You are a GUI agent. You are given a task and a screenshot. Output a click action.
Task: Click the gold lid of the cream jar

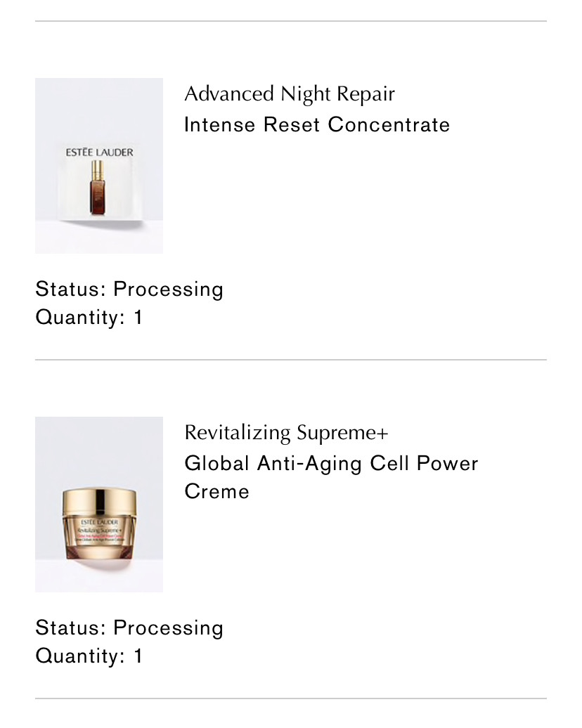(x=99, y=503)
